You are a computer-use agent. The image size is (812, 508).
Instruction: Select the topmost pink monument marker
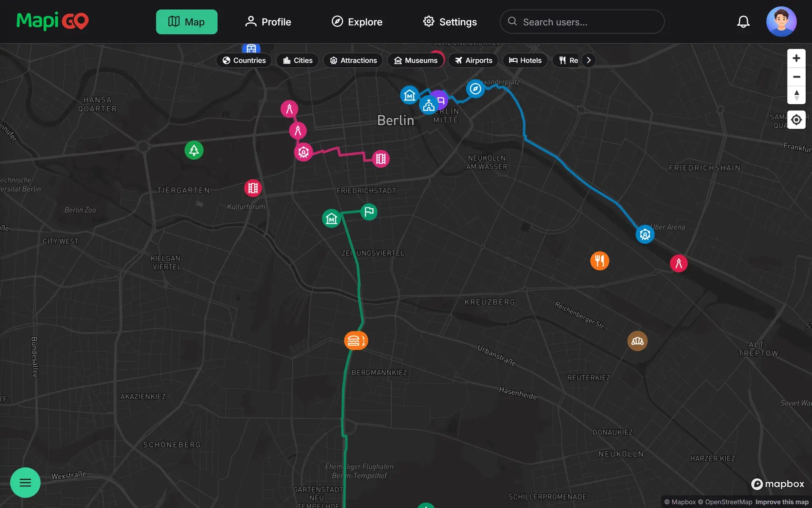[289, 109]
